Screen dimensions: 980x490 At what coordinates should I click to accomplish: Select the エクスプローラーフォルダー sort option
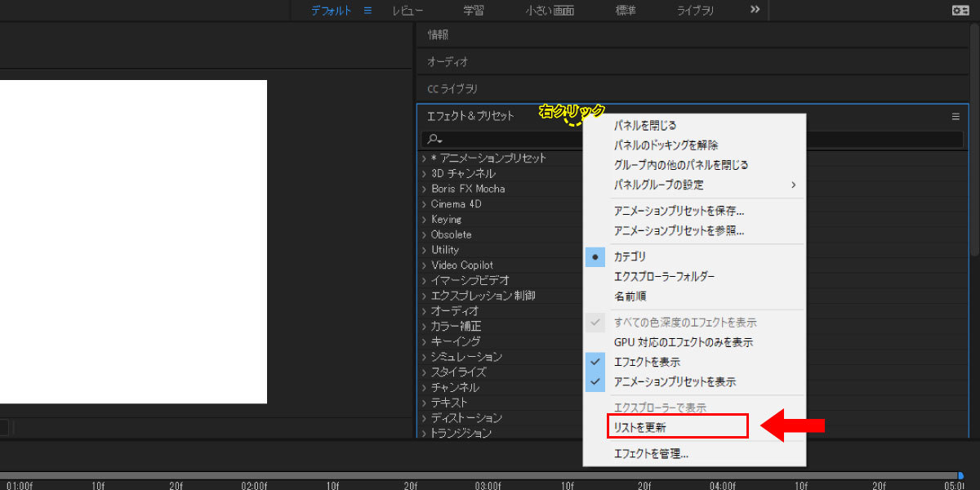coord(665,276)
